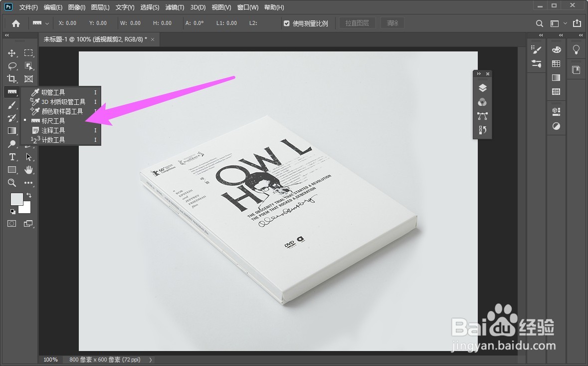
Task: Choose 3D 材质吸管工具 from the flyout
Action: pyautogui.click(x=61, y=102)
